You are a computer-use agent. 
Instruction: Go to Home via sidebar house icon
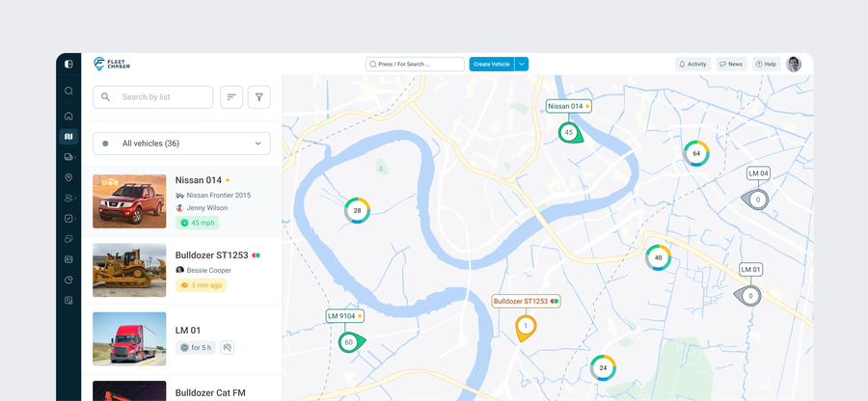point(68,116)
